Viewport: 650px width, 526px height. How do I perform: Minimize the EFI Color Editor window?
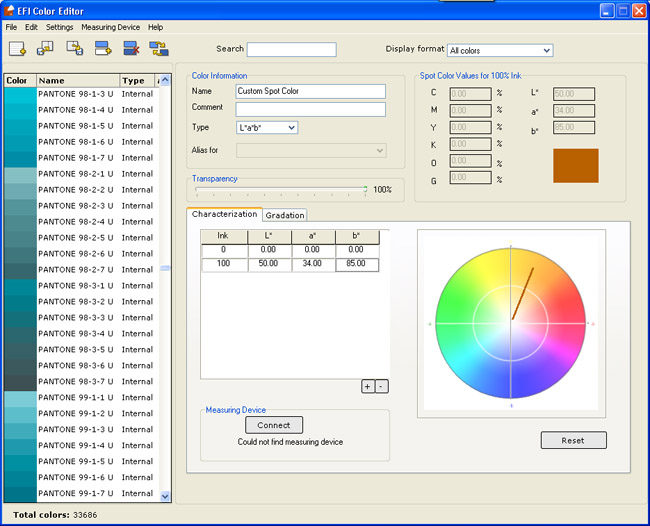click(x=607, y=11)
